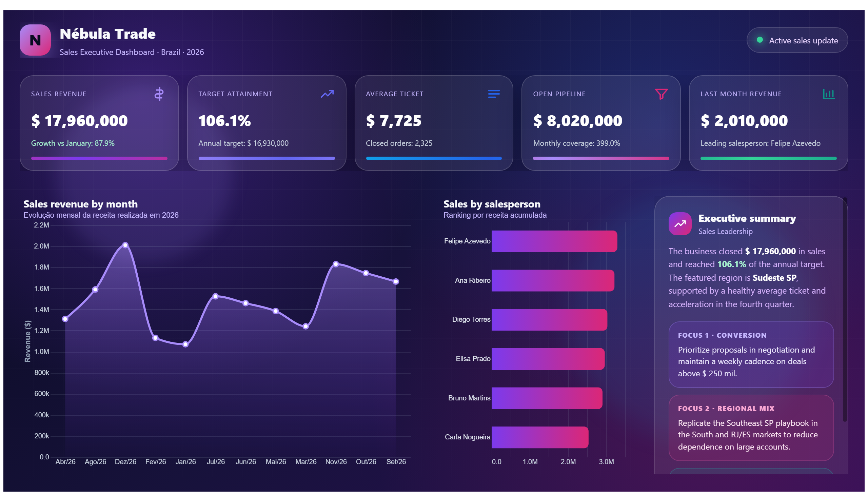Click the funnel icon in Open Pipeline card

(x=661, y=94)
